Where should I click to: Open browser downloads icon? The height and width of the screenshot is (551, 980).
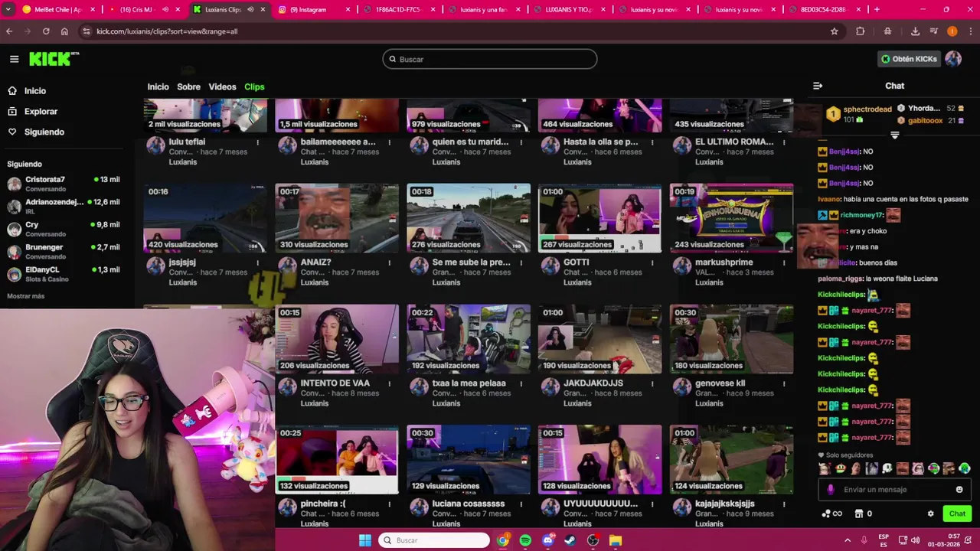point(915,31)
